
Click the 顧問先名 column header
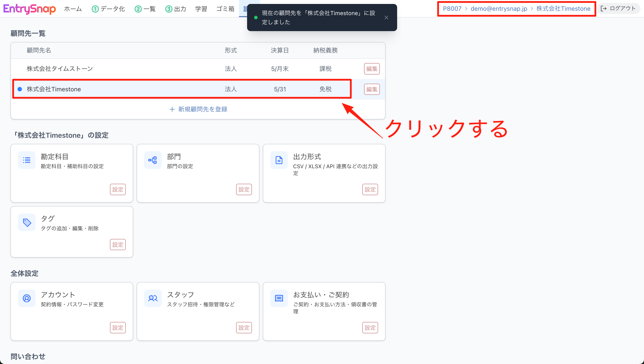tap(39, 50)
